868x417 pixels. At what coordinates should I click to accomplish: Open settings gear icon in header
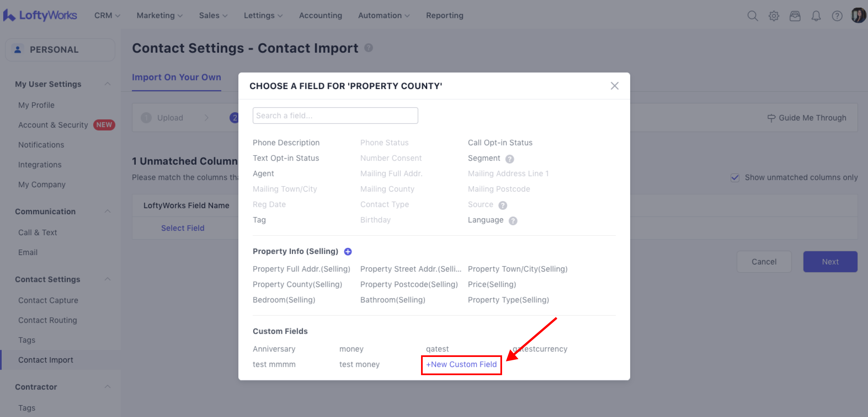pyautogui.click(x=774, y=16)
